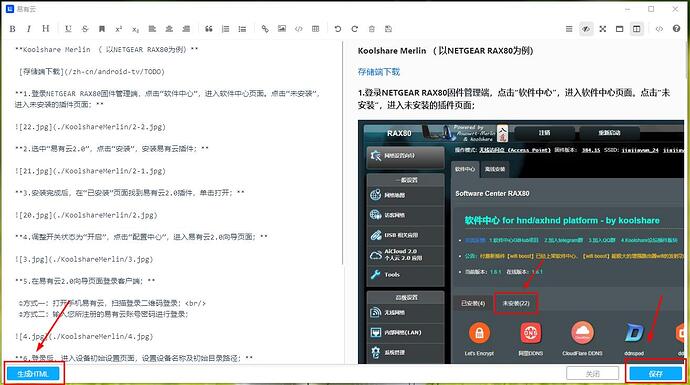
Task: Open the help question mark icon
Action: point(676,29)
